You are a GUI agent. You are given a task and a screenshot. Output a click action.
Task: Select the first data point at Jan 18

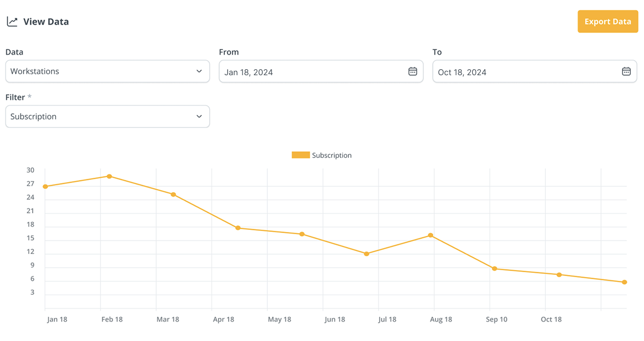click(46, 186)
